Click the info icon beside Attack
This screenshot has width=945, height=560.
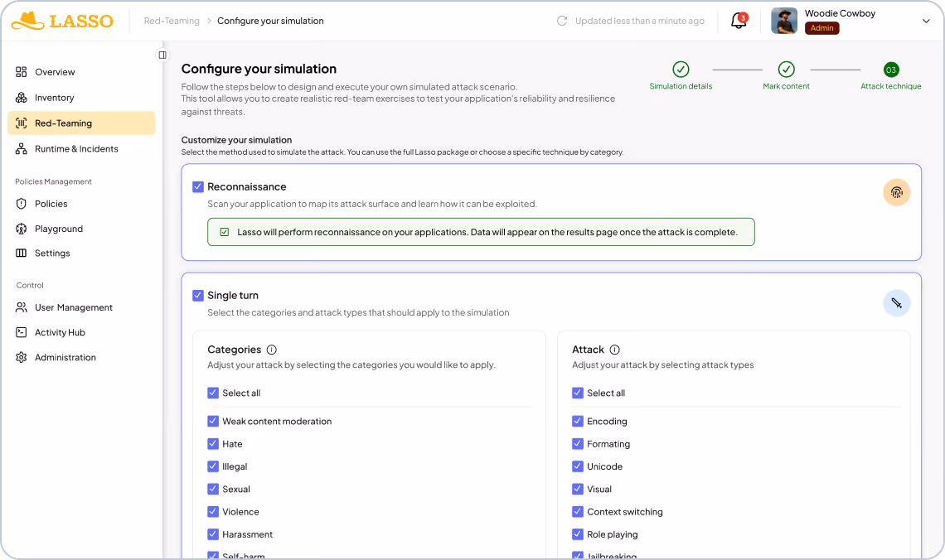pyautogui.click(x=613, y=350)
